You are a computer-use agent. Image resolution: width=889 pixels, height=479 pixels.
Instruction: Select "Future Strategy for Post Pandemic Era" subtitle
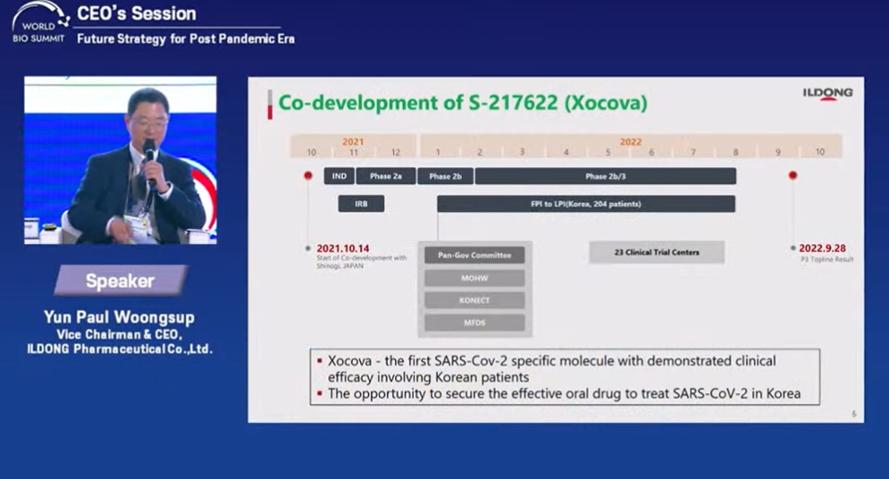click(x=185, y=39)
